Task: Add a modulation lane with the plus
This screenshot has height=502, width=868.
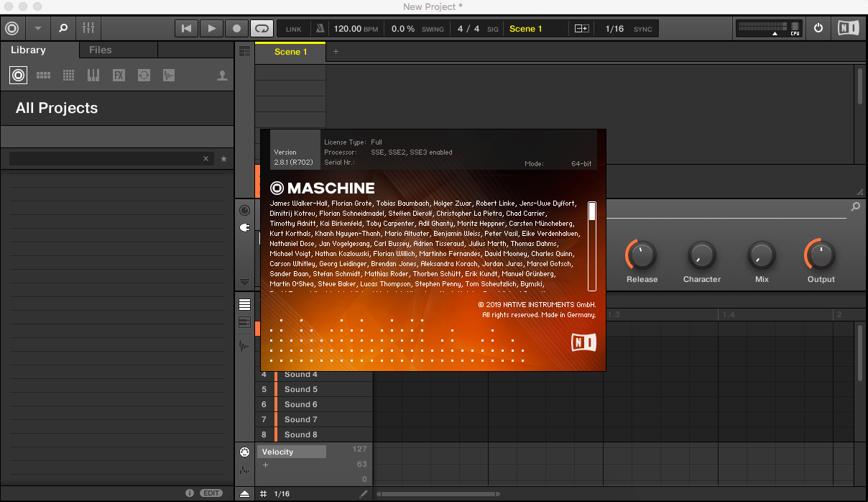Action: [x=265, y=465]
